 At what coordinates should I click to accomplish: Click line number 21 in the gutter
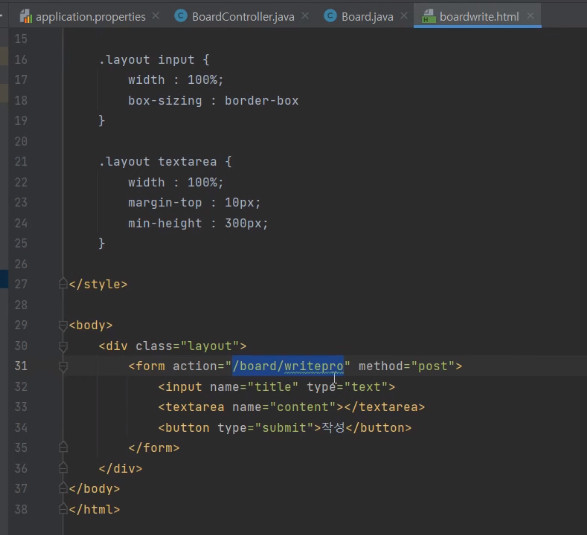point(21,162)
